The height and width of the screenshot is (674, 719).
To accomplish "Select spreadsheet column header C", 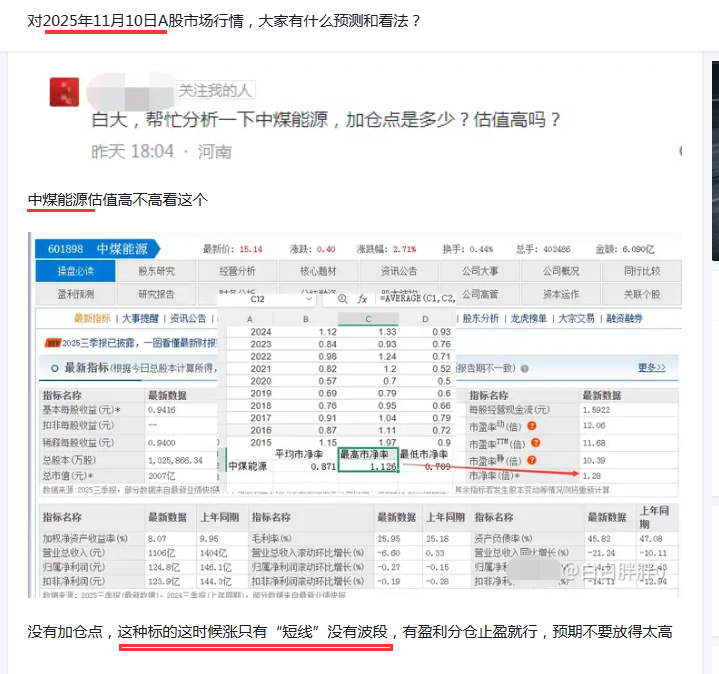I will (368, 319).
